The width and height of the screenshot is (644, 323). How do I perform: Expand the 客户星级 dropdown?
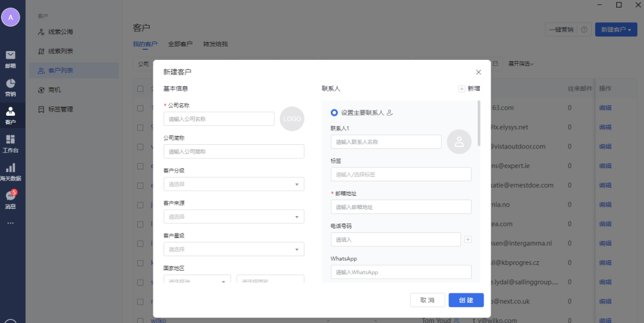tap(233, 249)
